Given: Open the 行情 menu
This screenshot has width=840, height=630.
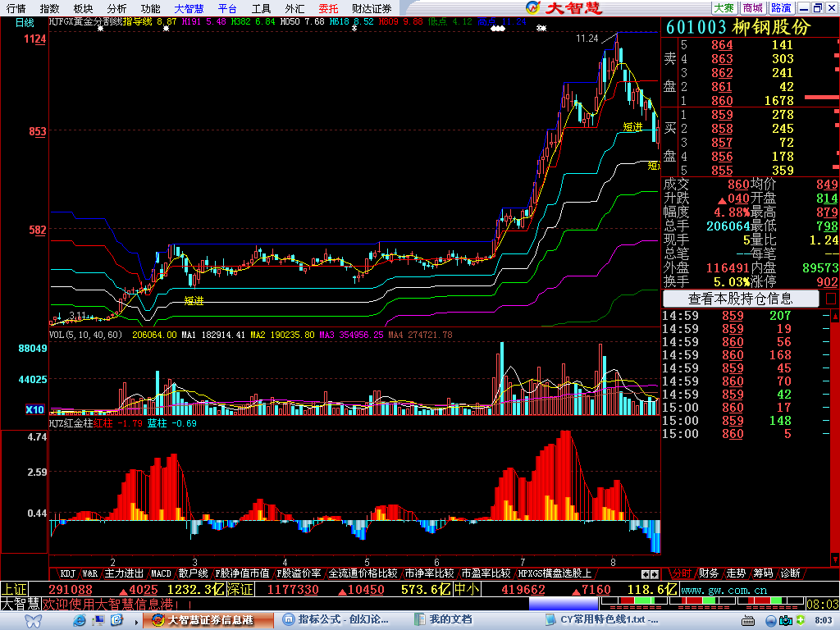Looking at the screenshot, I should point(16,8).
